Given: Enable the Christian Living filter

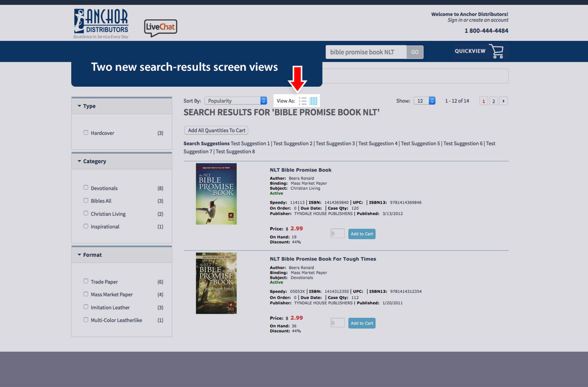Looking at the screenshot, I should 86,213.
